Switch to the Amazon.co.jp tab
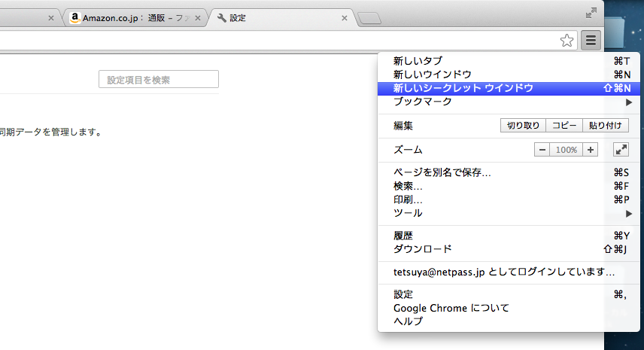The image size is (644, 350). (x=135, y=18)
